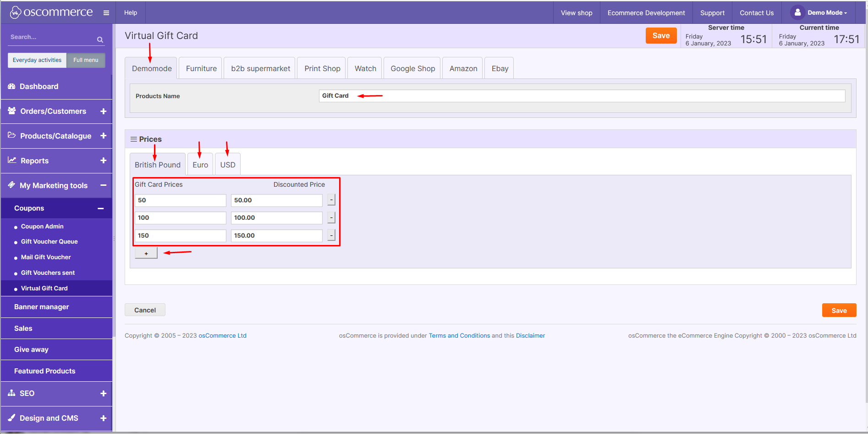Click the Demo Mode user avatar icon
The width and height of the screenshot is (868, 434).
798,12
